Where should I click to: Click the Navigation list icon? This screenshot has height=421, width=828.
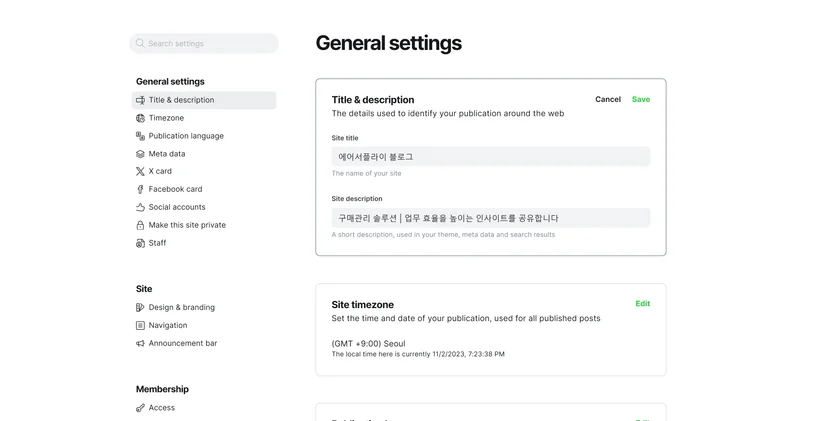pos(140,325)
